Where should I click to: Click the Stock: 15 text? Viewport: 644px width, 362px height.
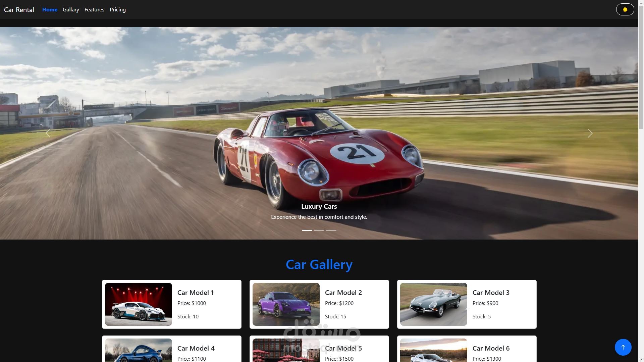[x=335, y=317]
